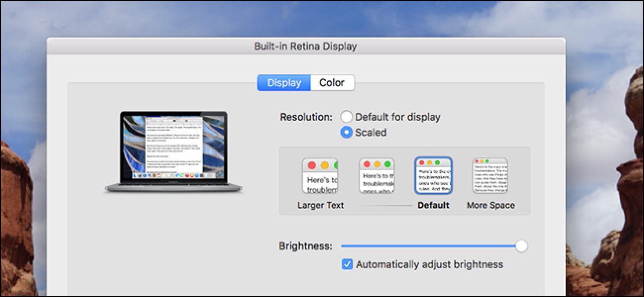Click the "More Space" label
The height and width of the screenshot is (297, 644).
[490, 205]
